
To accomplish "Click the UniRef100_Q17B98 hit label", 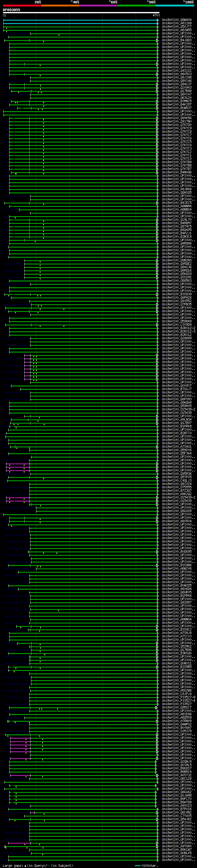I will click(x=177, y=91).
